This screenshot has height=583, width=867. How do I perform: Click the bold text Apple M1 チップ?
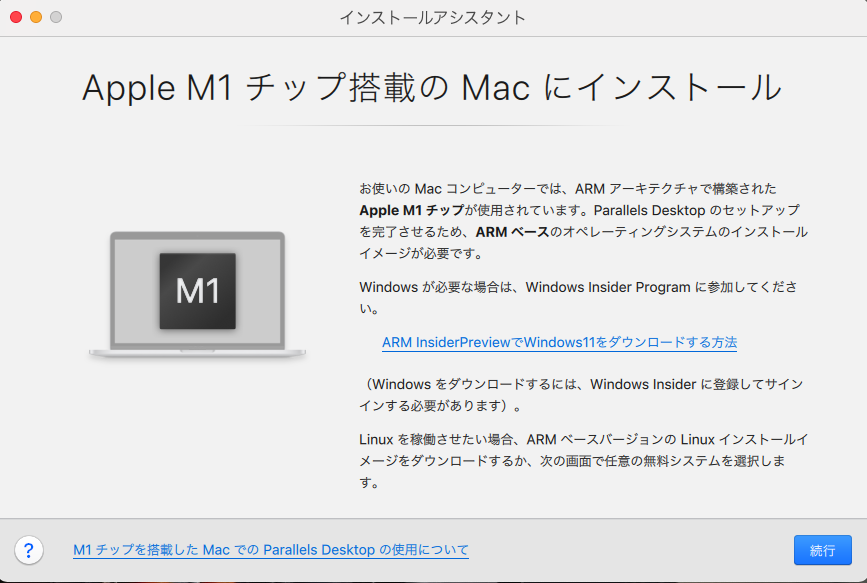click(x=411, y=210)
